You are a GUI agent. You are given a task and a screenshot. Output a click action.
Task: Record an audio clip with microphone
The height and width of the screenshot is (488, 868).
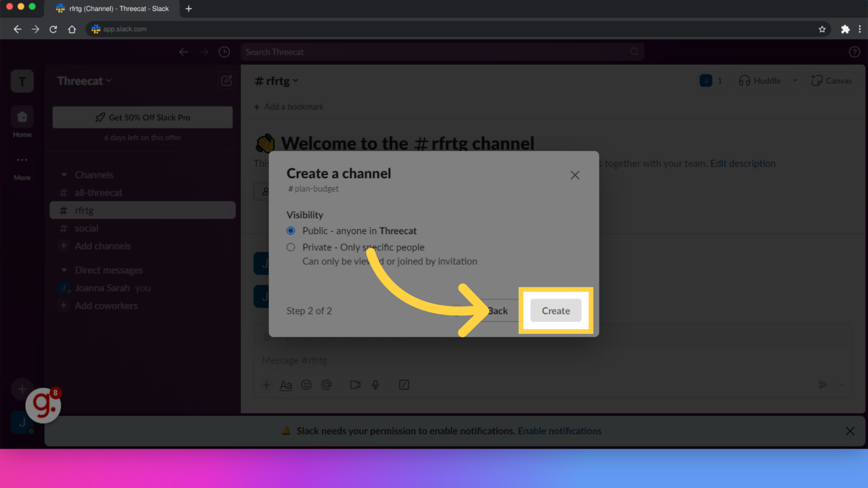[x=375, y=385]
